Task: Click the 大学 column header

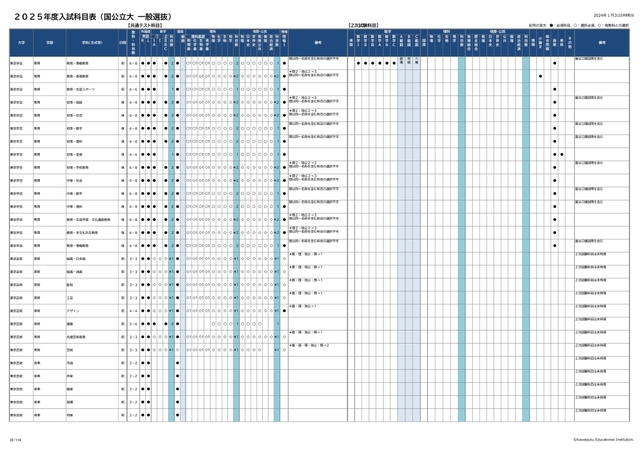Action: (x=20, y=42)
